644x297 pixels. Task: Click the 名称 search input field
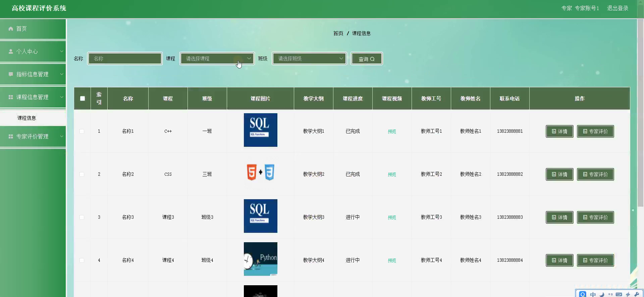[125, 58]
